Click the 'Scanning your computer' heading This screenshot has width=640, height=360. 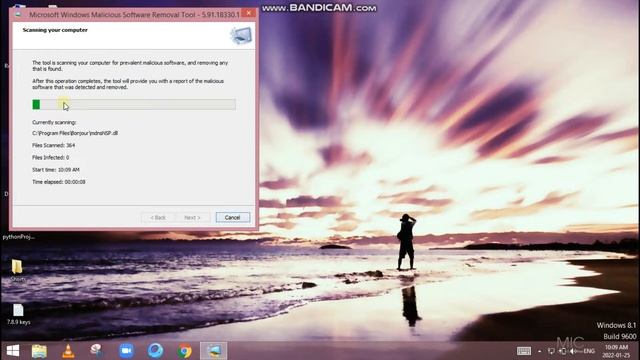coord(55,30)
